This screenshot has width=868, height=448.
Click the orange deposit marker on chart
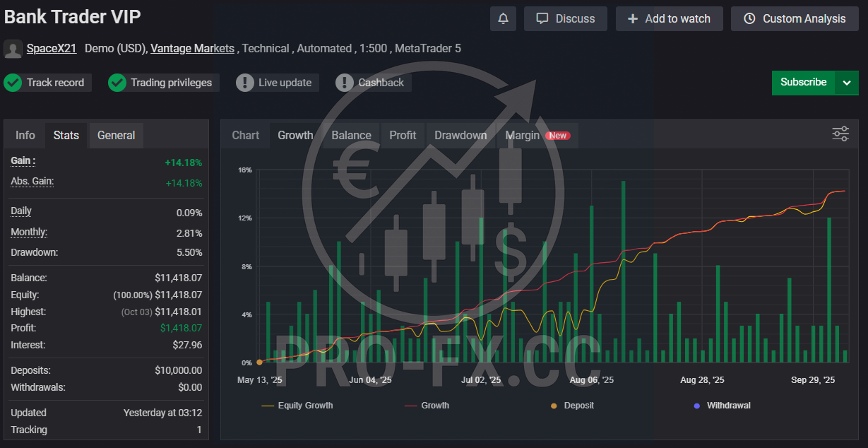[x=259, y=362]
